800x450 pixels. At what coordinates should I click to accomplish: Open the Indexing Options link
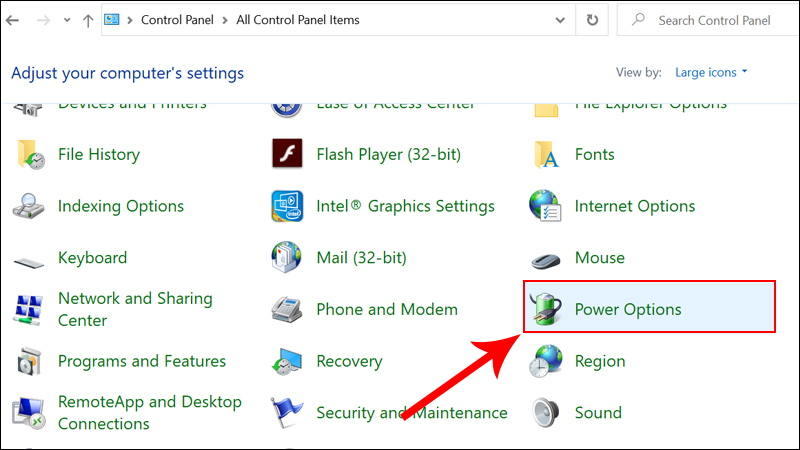coord(121,206)
